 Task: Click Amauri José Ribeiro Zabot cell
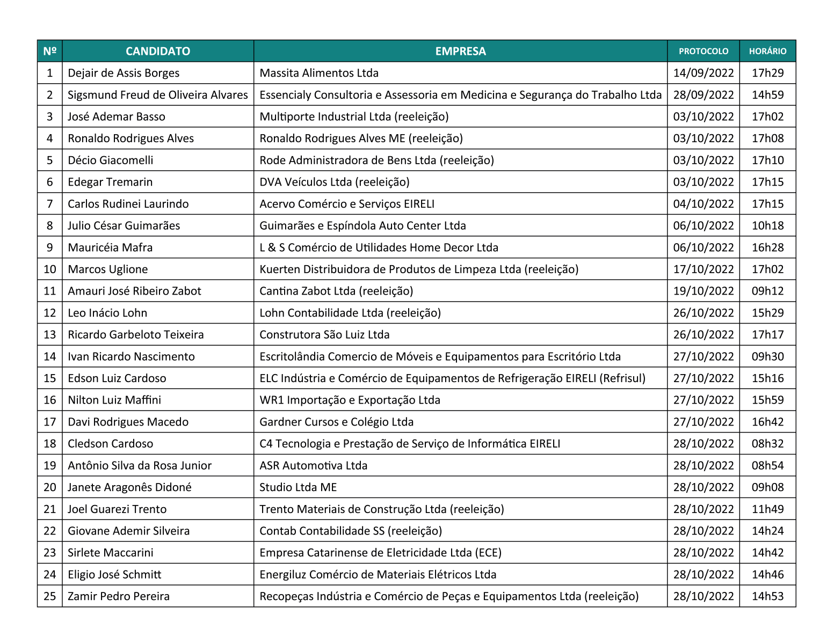coord(158,291)
